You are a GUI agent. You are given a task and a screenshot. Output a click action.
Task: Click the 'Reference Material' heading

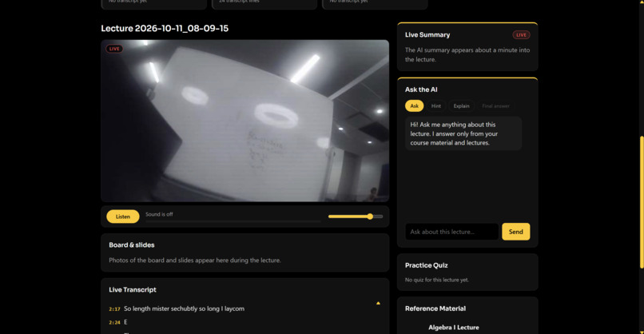click(435, 308)
